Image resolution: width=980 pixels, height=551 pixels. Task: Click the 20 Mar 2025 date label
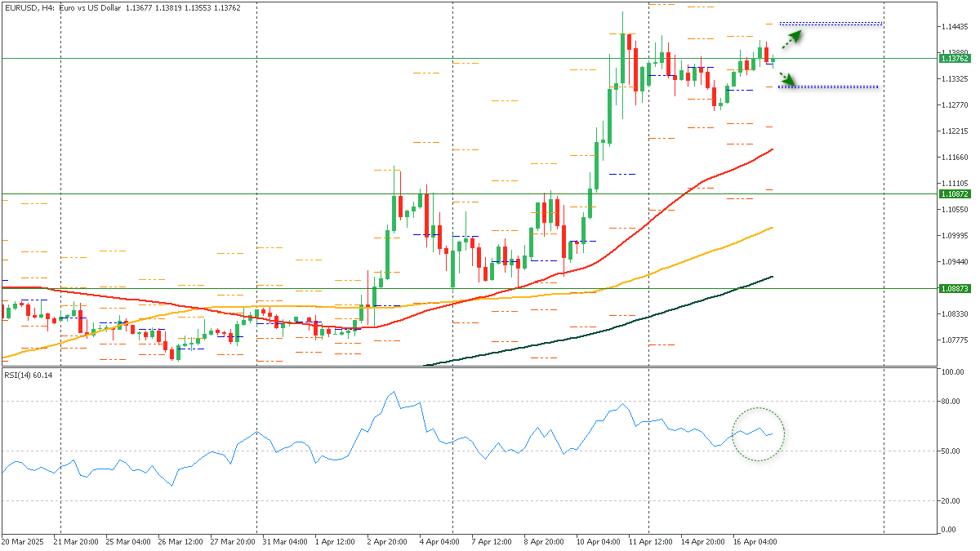tap(23, 541)
